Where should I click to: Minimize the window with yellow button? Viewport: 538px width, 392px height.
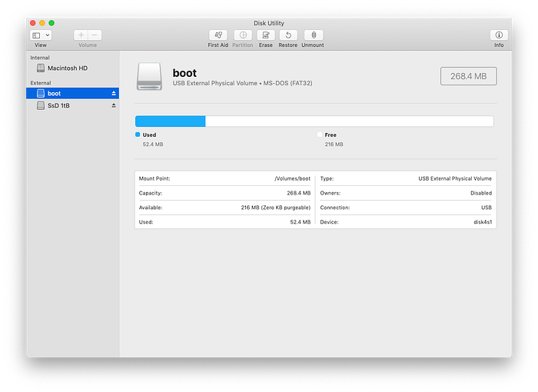[x=42, y=23]
